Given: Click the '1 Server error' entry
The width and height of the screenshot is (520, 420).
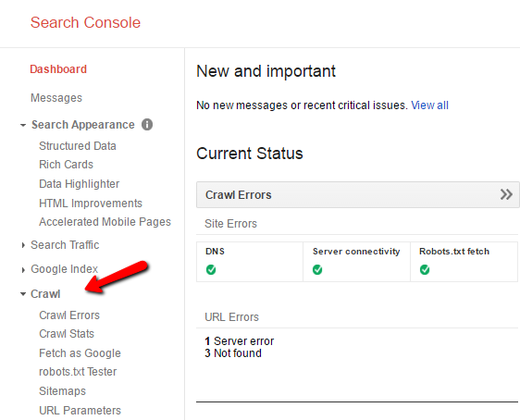Looking at the screenshot, I should 240,341.
